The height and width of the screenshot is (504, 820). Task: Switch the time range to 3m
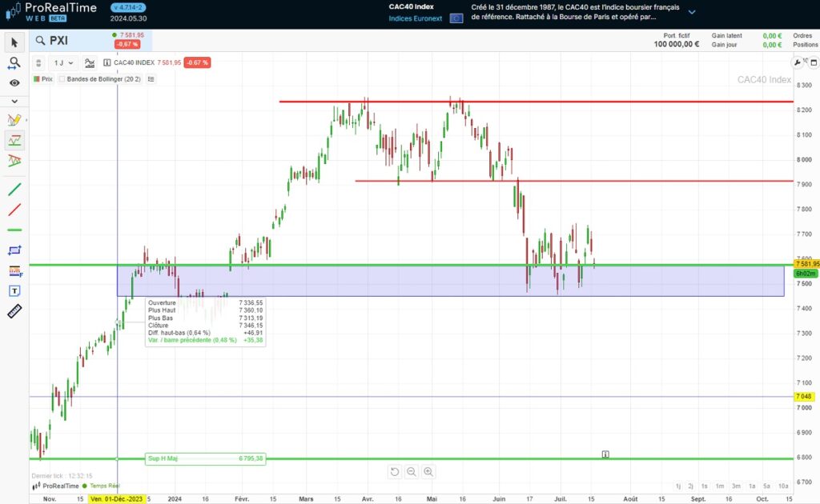pyautogui.click(x=736, y=486)
